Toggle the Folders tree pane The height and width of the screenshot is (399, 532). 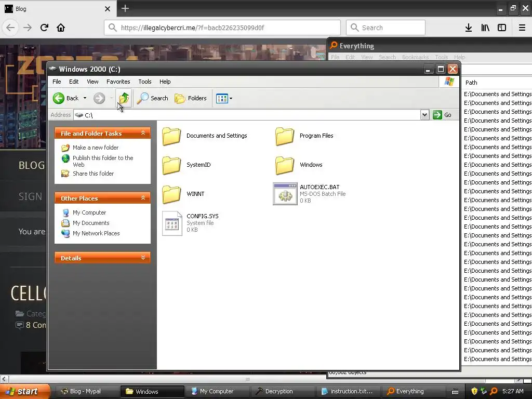(x=191, y=98)
